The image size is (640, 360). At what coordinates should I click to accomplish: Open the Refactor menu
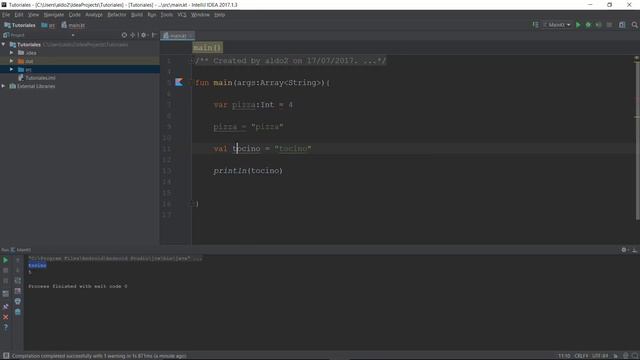(x=117, y=15)
